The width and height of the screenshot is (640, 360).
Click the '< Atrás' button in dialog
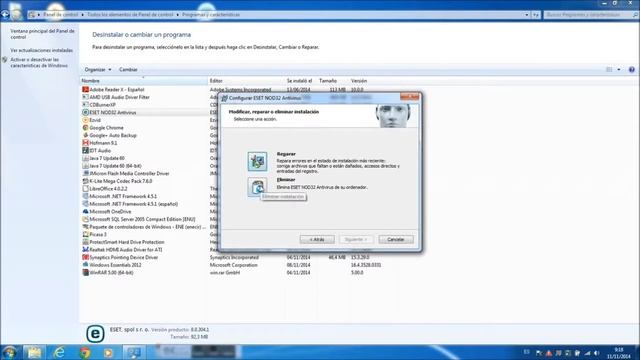317,240
